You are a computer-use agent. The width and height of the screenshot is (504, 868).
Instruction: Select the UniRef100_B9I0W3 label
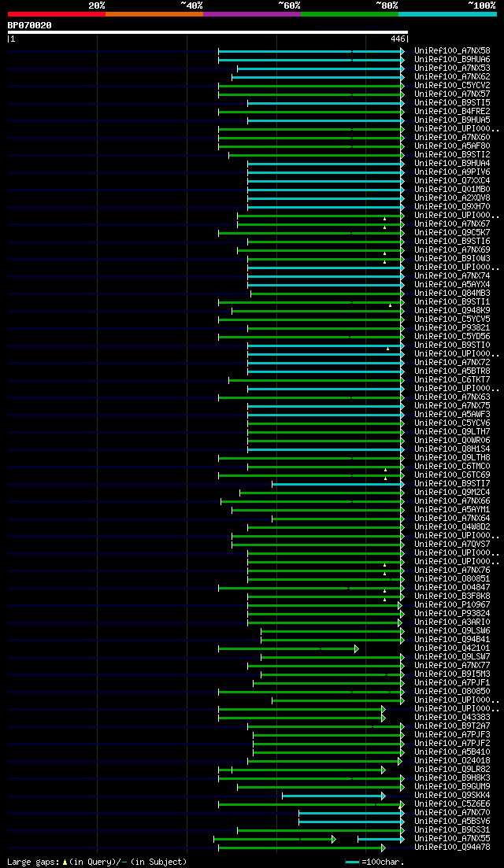click(x=452, y=259)
